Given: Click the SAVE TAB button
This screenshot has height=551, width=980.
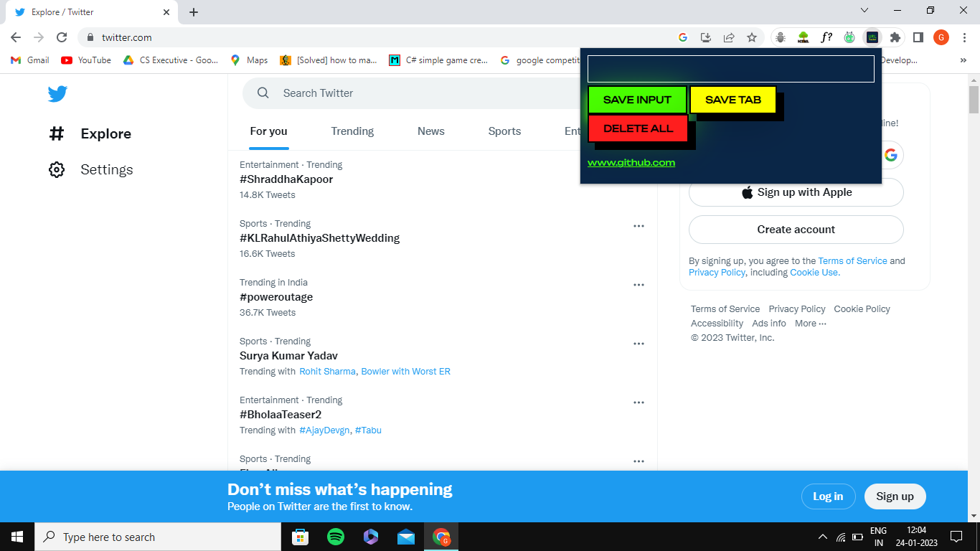Looking at the screenshot, I should pyautogui.click(x=732, y=100).
